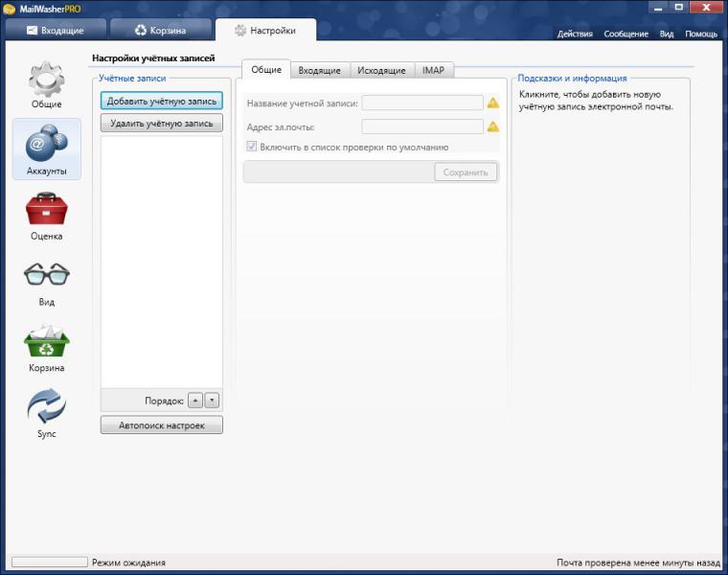
Task: Open the Помощь menu
Action: (701, 34)
